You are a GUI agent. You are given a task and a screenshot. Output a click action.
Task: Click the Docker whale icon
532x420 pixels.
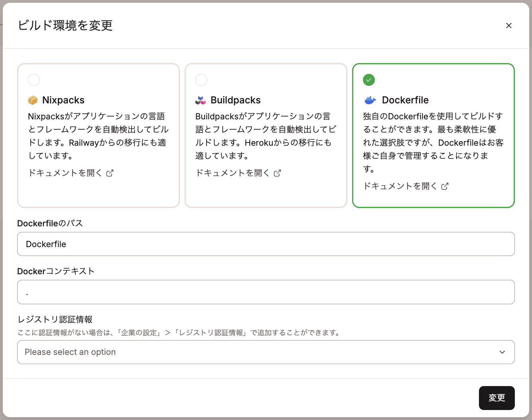(x=370, y=100)
